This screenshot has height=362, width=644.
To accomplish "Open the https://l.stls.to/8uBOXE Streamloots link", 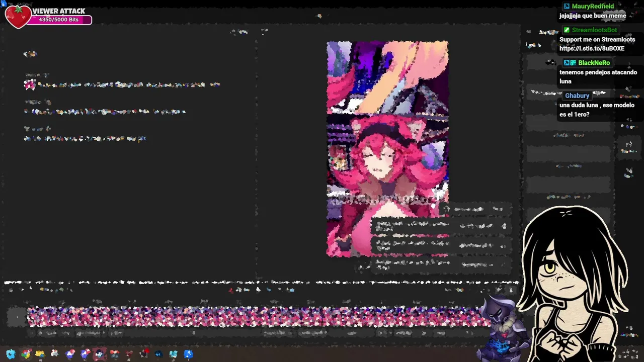I will pos(592,49).
